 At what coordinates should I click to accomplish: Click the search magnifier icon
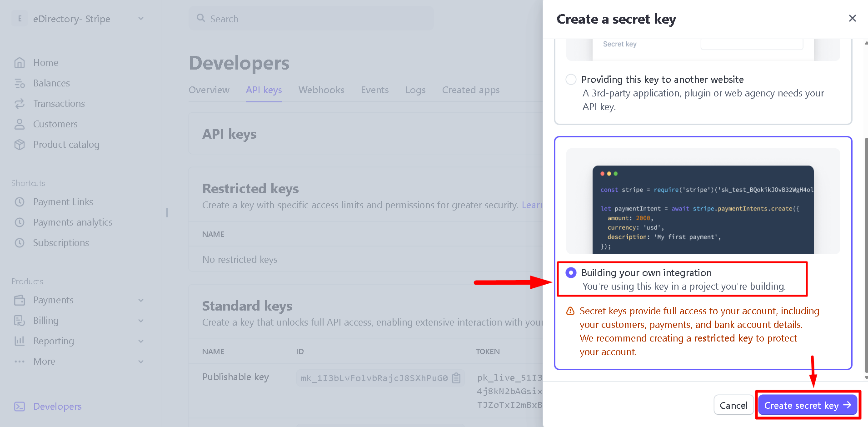201,18
